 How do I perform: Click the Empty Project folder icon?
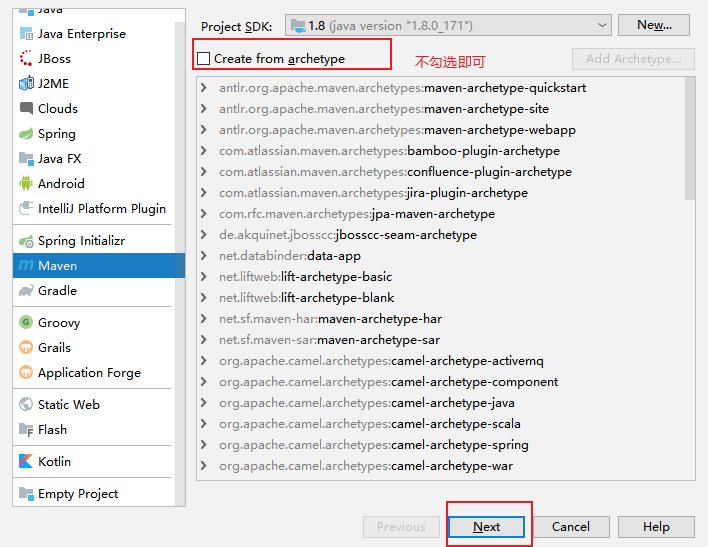tap(26, 494)
